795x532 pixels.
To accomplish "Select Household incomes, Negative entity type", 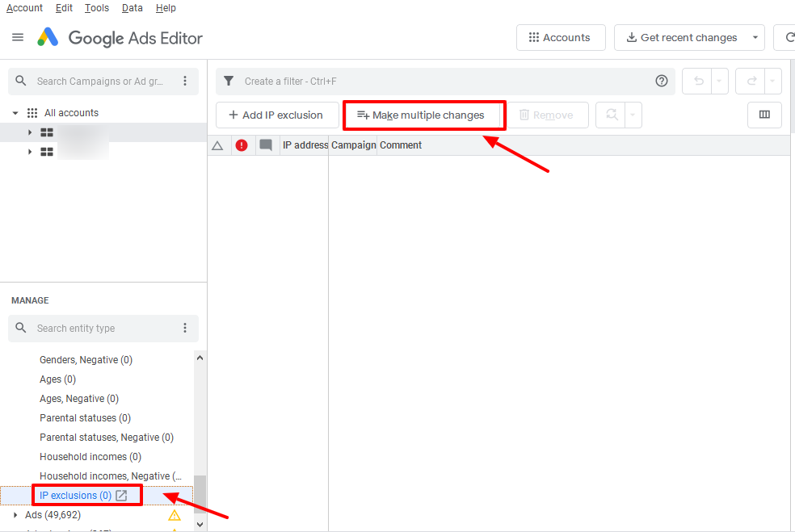I will pyautogui.click(x=111, y=476).
